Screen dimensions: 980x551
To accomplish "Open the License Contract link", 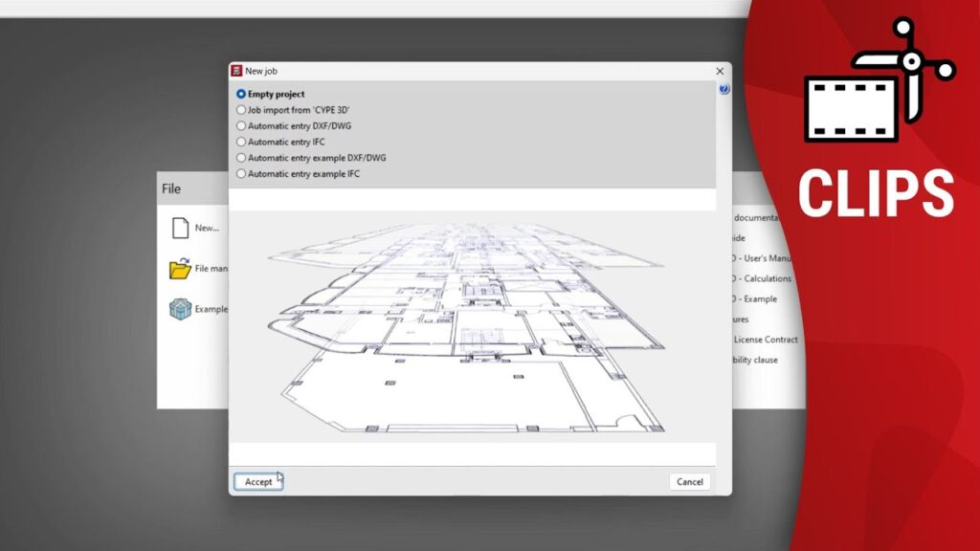I will pyautogui.click(x=765, y=340).
